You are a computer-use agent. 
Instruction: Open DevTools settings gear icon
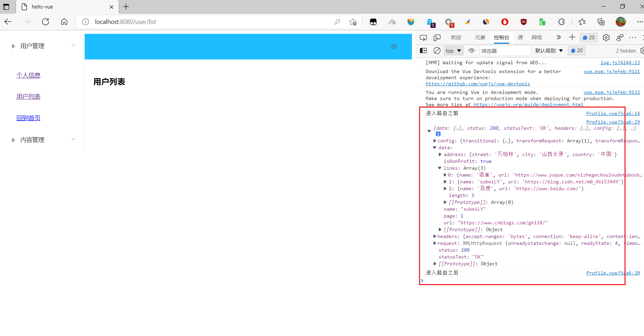pos(606,38)
